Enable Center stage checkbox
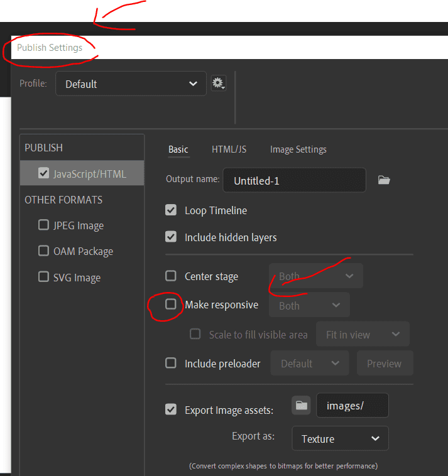This screenshot has height=476, width=448. (171, 276)
